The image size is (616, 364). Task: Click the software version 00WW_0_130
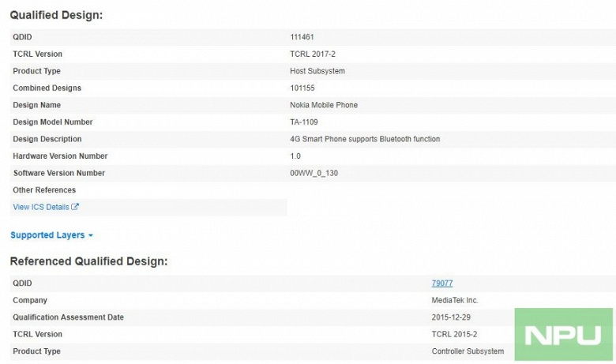[314, 173]
